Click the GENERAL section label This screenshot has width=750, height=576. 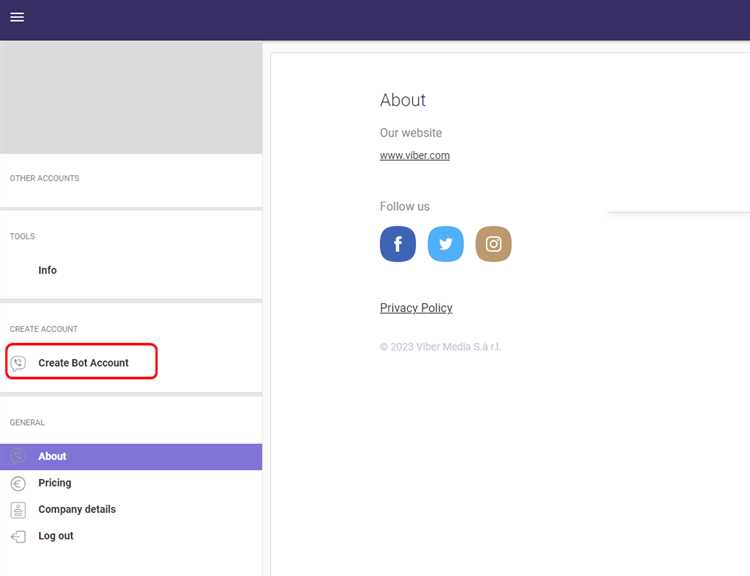pyautogui.click(x=27, y=422)
